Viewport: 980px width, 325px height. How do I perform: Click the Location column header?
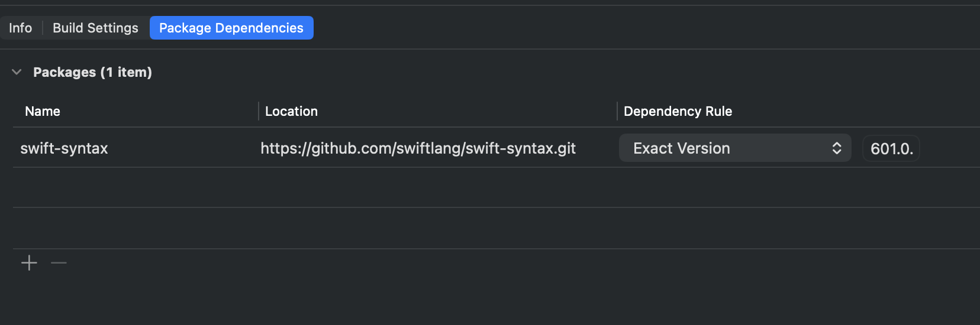[291, 111]
